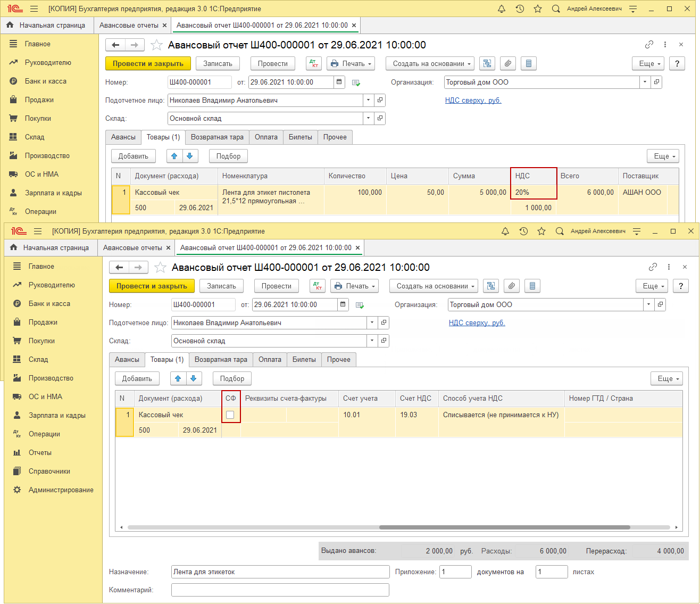Click paperclip icon in upper window toolbar
This screenshot has height=604, width=700.
point(508,63)
